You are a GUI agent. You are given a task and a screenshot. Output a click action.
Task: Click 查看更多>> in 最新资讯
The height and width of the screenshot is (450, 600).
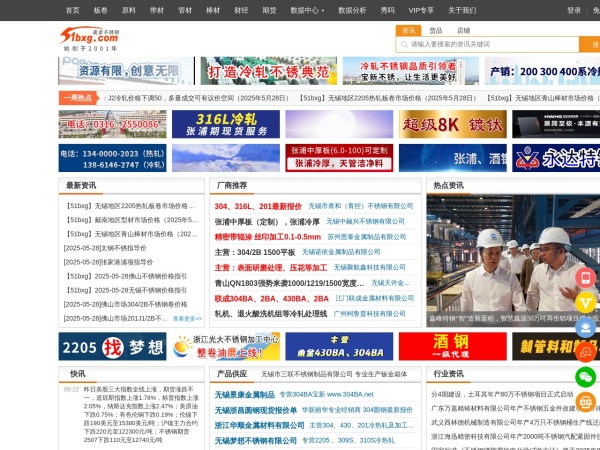point(188,318)
